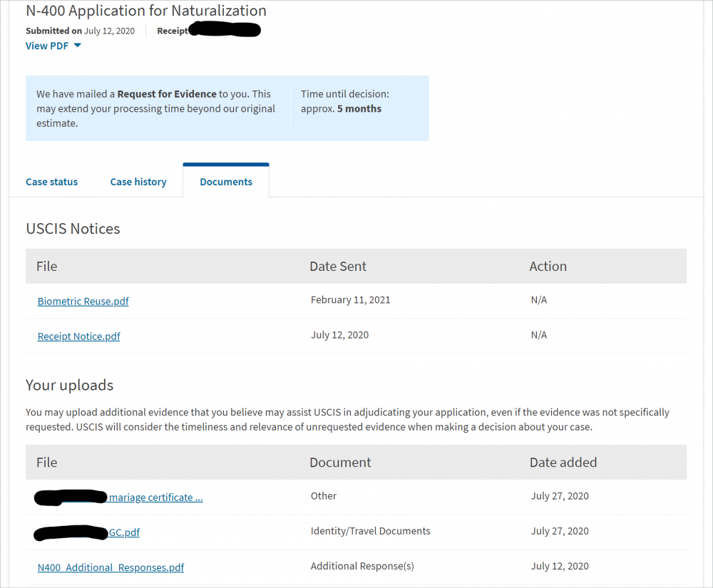Open the Receipt Notice.pdf file
This screenshot has height=588, width=713.
pos(78,336)
